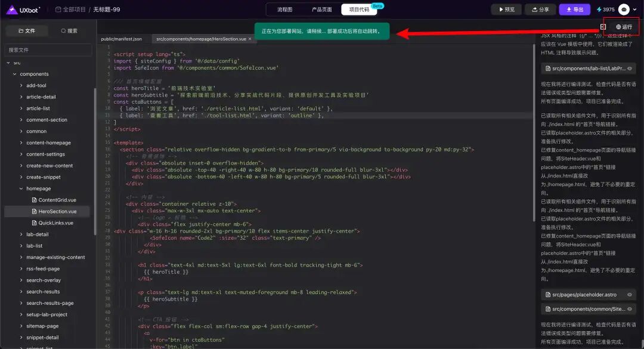Click the 无标题-99 project title
644x349 pixels.
(106, 10)
